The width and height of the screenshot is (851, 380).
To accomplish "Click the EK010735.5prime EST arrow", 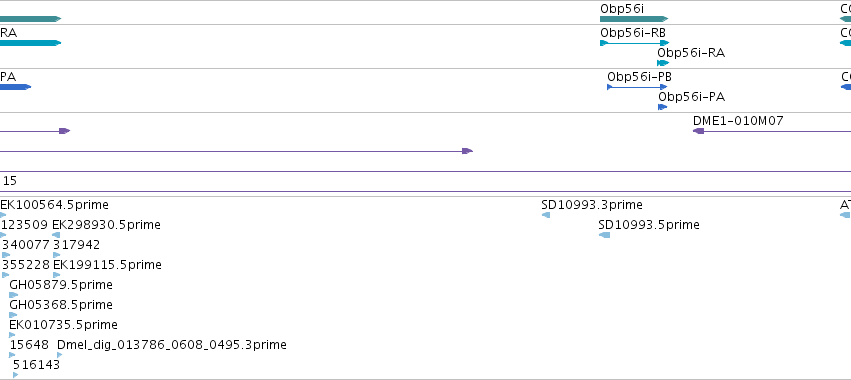I will [x=12, y=335].
